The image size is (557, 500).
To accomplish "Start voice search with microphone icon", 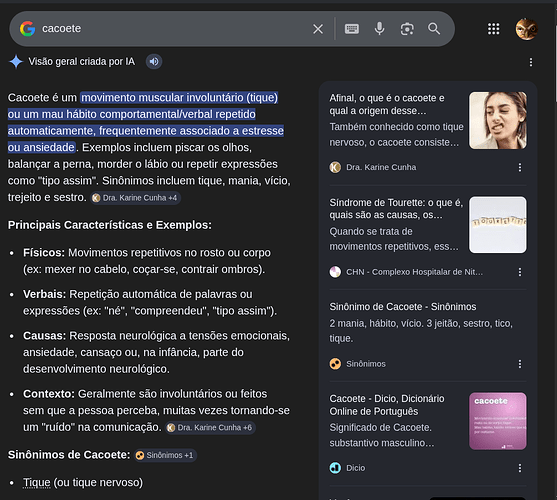I will pos(379,28).
